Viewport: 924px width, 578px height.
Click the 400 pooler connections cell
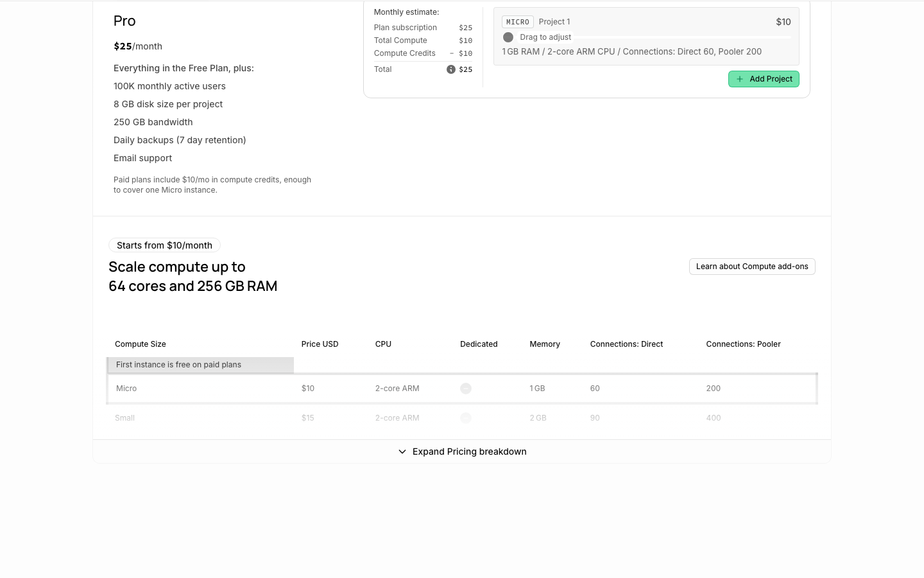coord(714,418)
